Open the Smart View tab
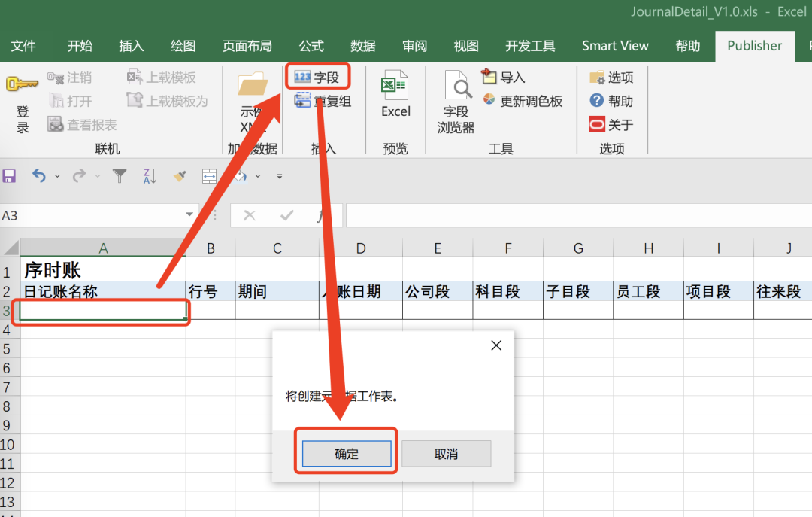The width and height of the screenshot is (812, 517). pos(615,46)
